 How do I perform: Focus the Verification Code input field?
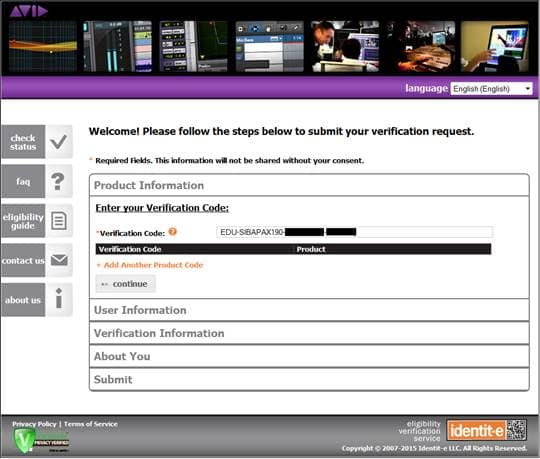point(354,232)
